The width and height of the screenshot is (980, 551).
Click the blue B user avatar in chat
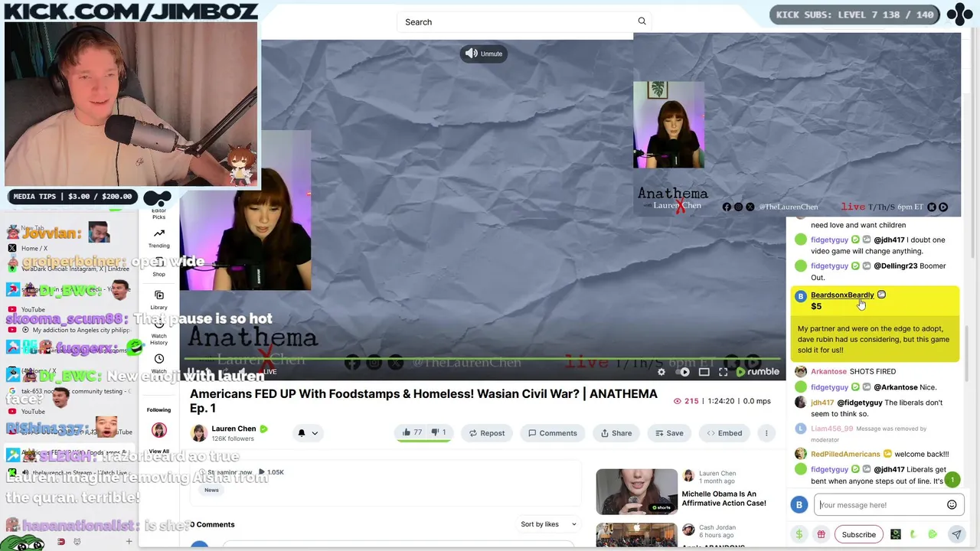tap(799, 505)
